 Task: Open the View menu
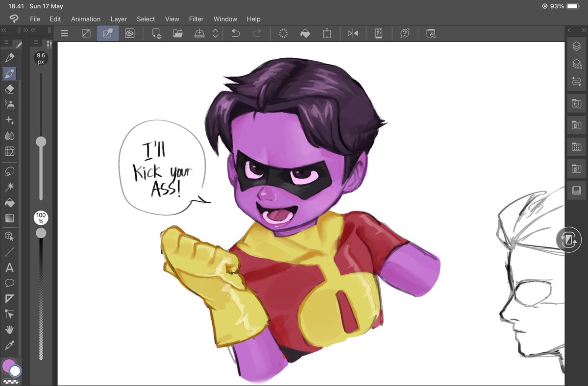click(x=172, y=19)
